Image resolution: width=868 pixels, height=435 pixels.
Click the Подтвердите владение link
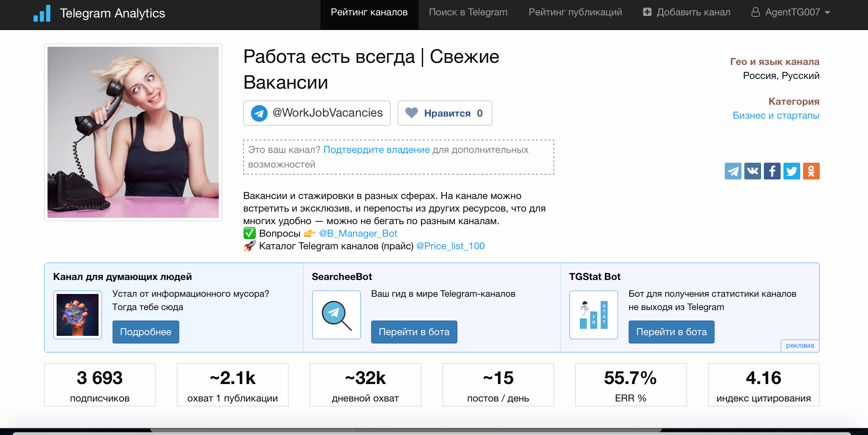coord(376,150)
